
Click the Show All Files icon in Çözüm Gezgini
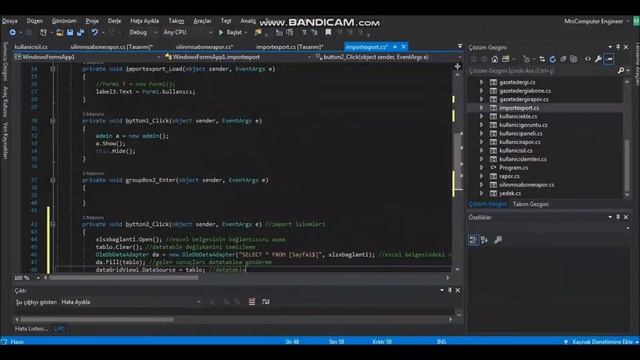(573, 59)
